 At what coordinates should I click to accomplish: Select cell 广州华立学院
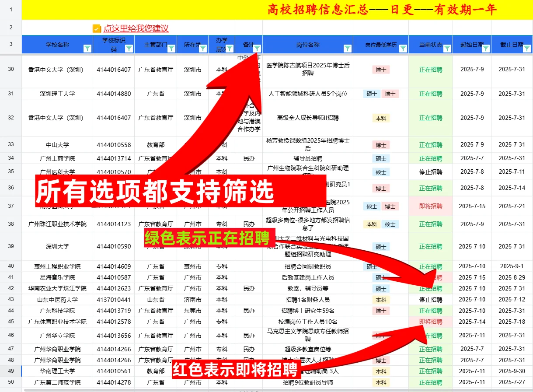[57, 336]
